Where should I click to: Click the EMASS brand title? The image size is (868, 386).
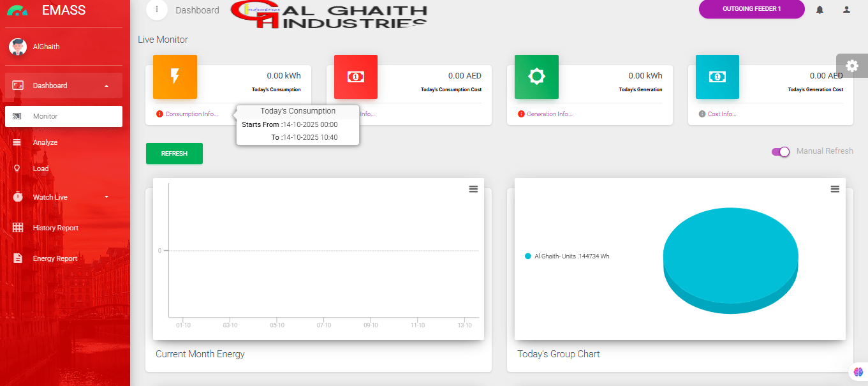pos(64,10)
